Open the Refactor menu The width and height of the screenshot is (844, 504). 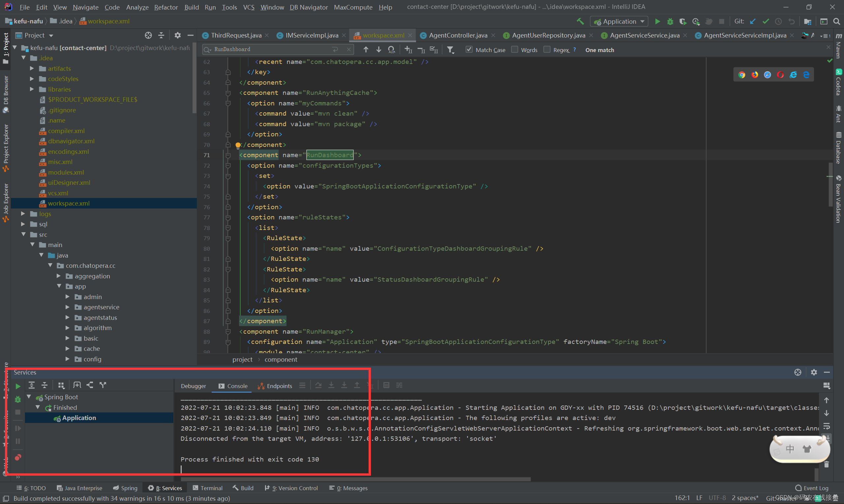tap(166, 7)
